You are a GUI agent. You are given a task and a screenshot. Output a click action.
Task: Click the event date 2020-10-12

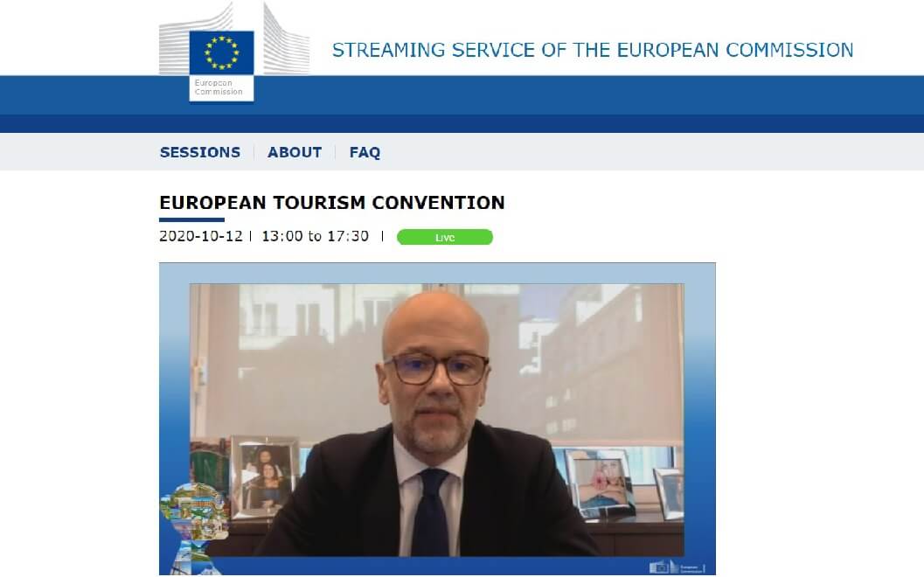point(201,236)
